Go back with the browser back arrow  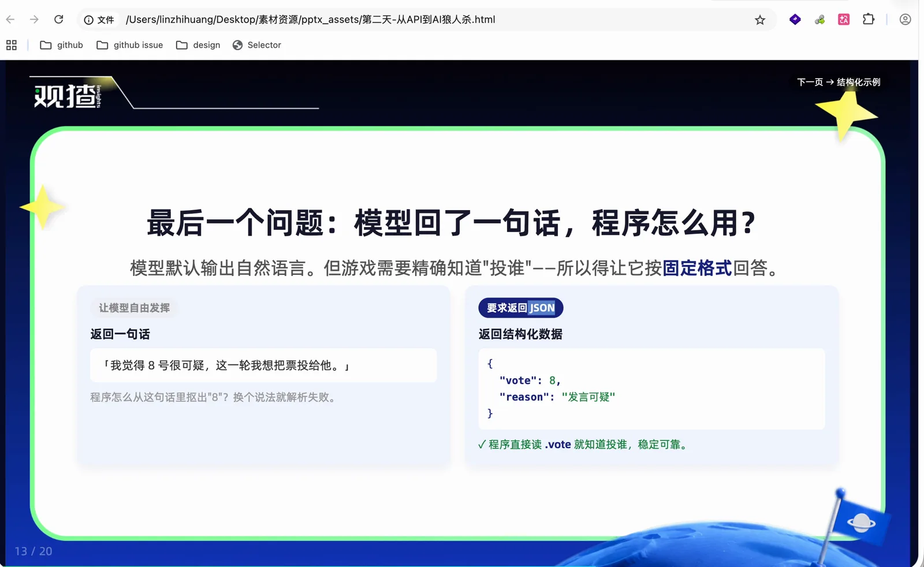tap(10, 20)
